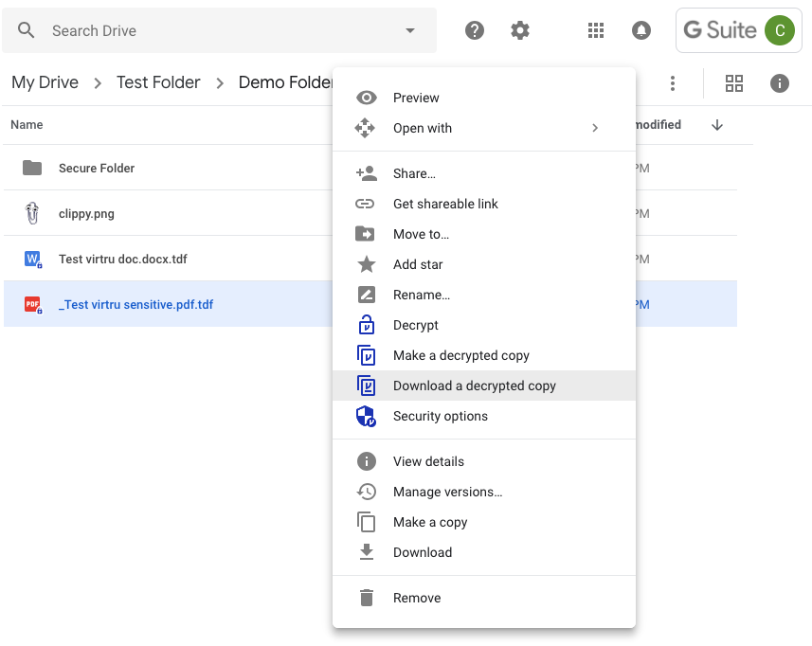812x646 pixels.
Task: Sort by the Name column header
Action: click(x=27, y=125)
